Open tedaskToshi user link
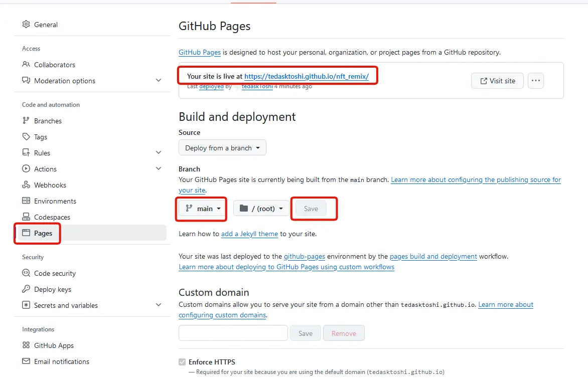The height and width of the screenshot is (378, 588). point(257,87)
